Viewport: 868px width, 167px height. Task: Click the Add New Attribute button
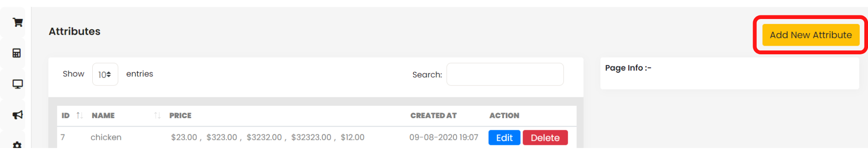[811, 35]
